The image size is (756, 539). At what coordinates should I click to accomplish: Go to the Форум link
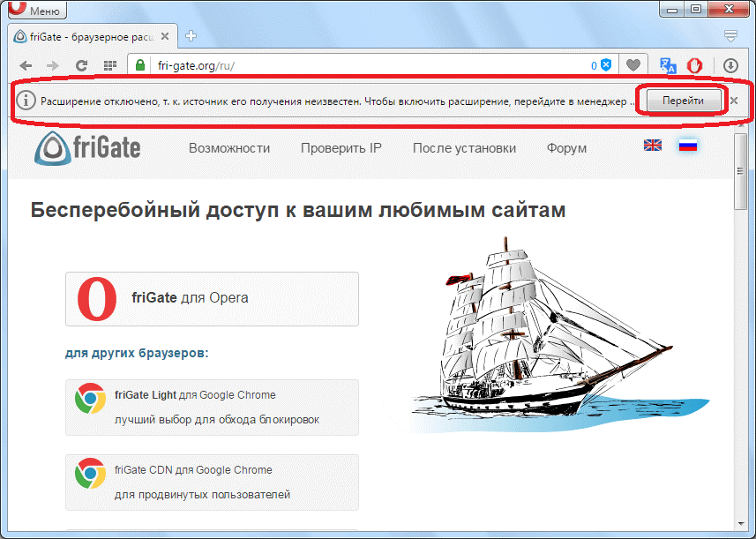(566, 148)
